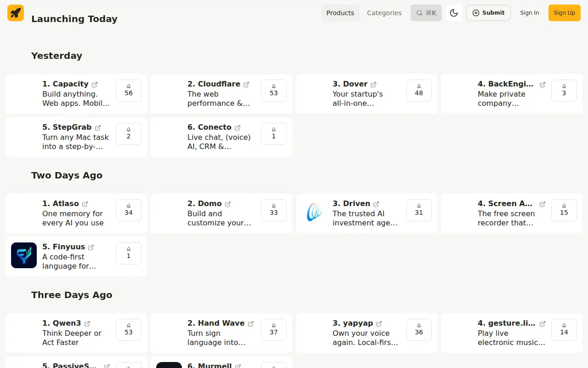588x368 pixels.
Task: Open the Dover product title
Action: [x=350, y=84]
